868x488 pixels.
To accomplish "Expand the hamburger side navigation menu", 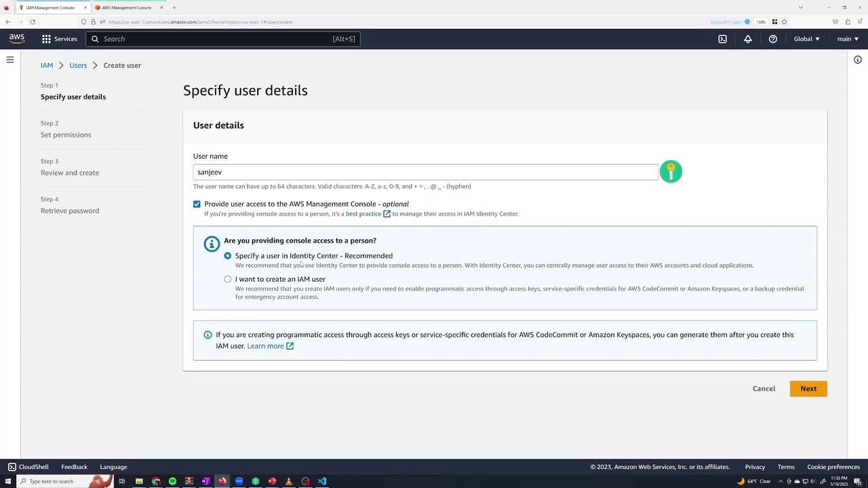I will [x=10, y=60].
